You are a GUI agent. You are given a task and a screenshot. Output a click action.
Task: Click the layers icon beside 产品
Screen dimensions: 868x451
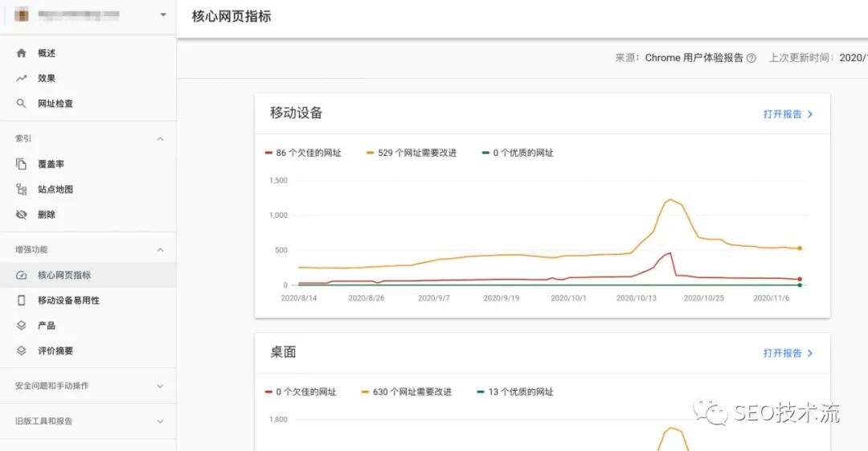coord(22,326)
